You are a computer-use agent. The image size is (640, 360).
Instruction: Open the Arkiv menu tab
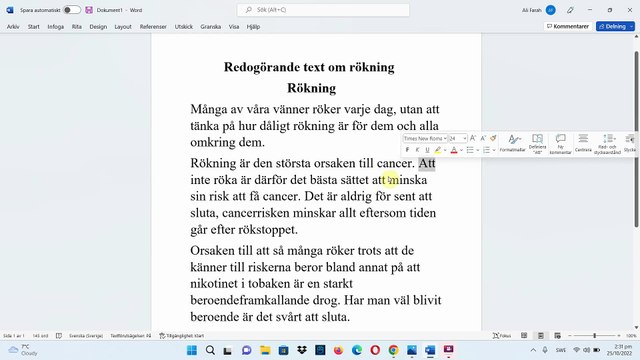click(13, 27)
